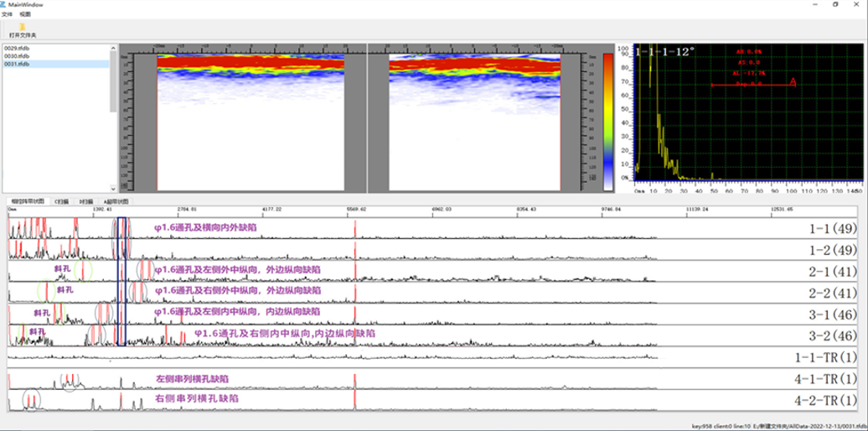
Task: Click the A-scan waveform display
Action: [748, 113]
